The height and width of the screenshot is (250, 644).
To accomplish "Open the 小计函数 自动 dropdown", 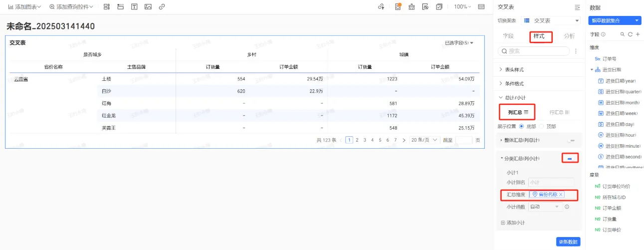I will tap(545, 207).
